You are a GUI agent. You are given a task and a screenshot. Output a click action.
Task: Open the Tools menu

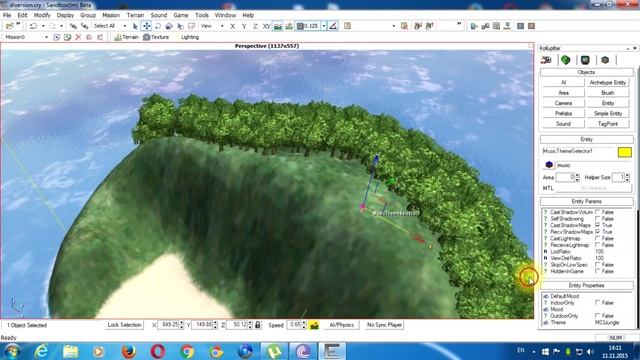202,15
